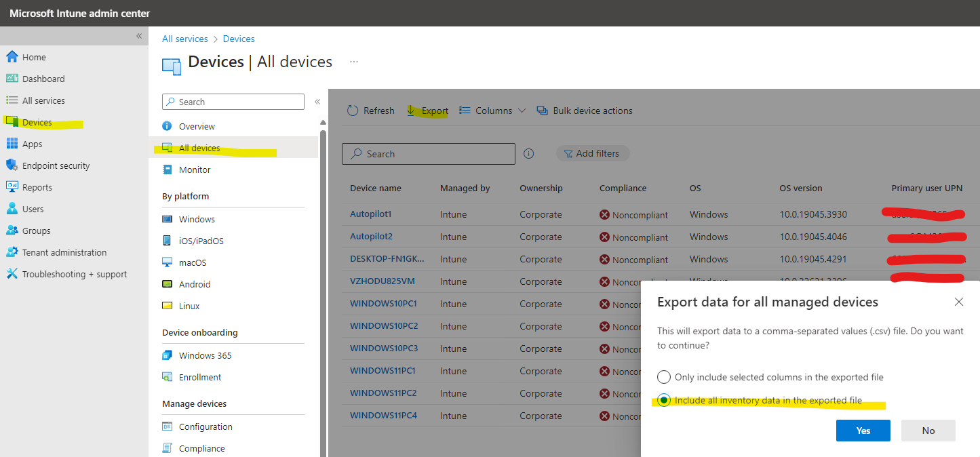The width and height of the screenshot is (980, 457).
Task: Confirm export with Yes button
Action: pyautogui.click(x=863, y=431)
